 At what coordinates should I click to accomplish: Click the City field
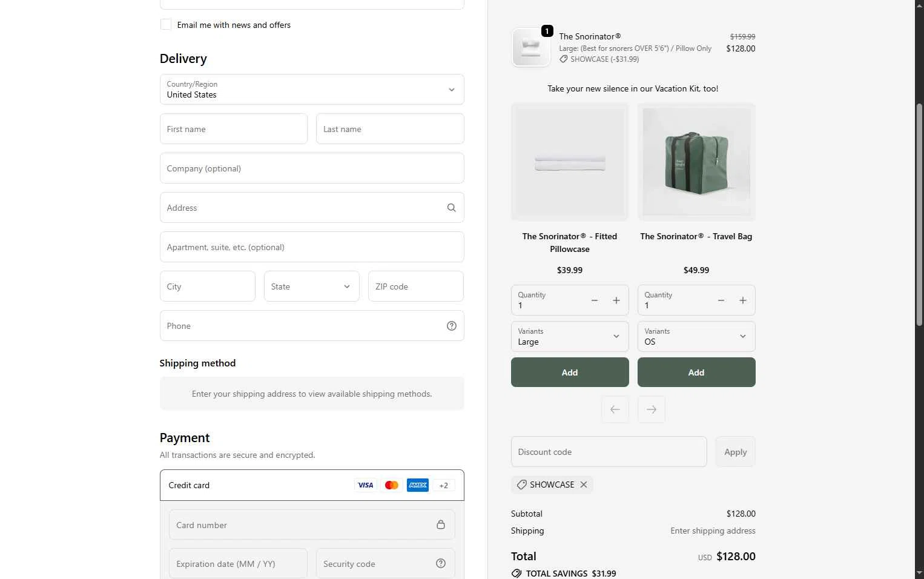pyautogui.click(x=208, y=286)
